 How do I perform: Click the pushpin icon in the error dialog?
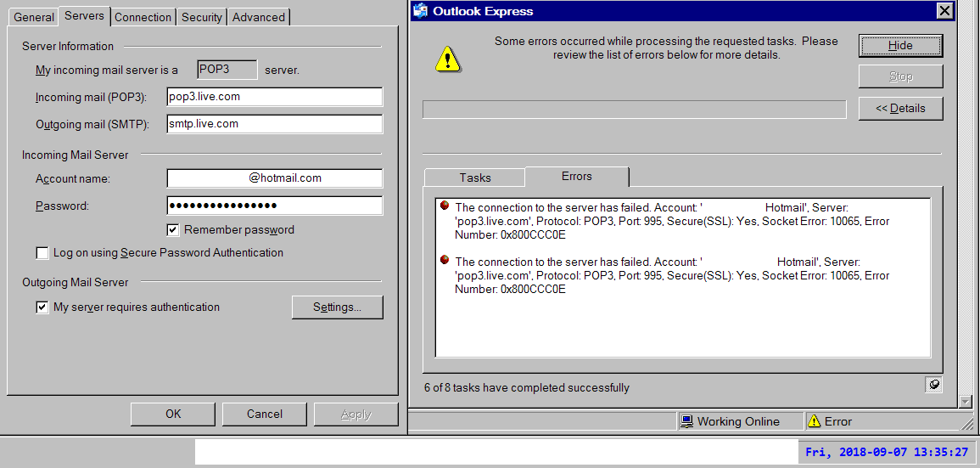tap(933, 385)
